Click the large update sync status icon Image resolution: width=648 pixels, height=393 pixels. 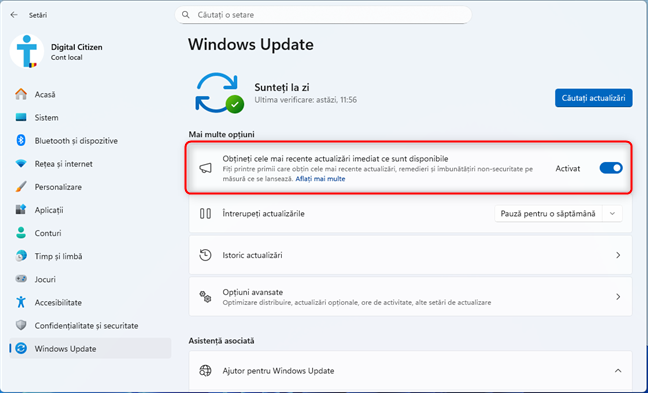219,93
